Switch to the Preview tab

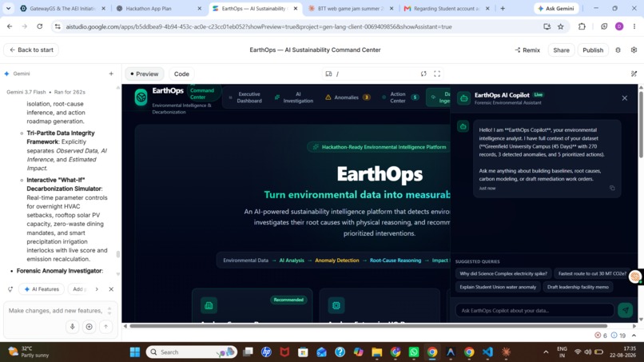point(144,74)
